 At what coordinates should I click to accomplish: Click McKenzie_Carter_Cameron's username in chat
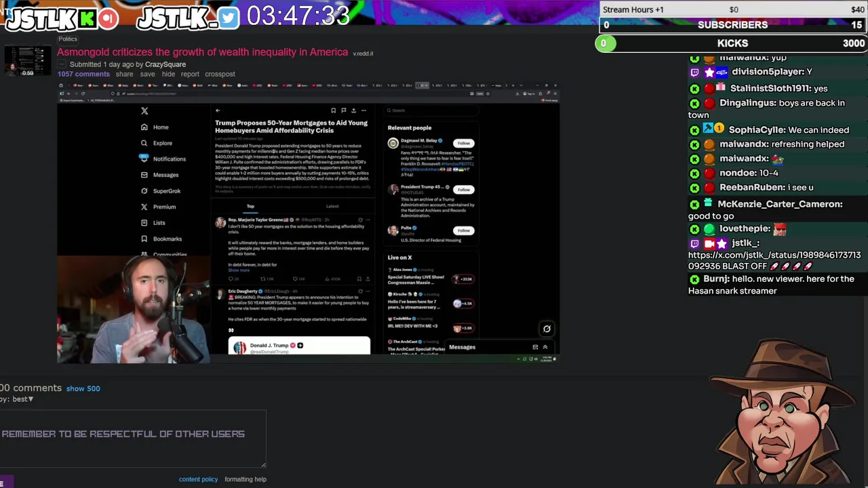tap(779, 204)
